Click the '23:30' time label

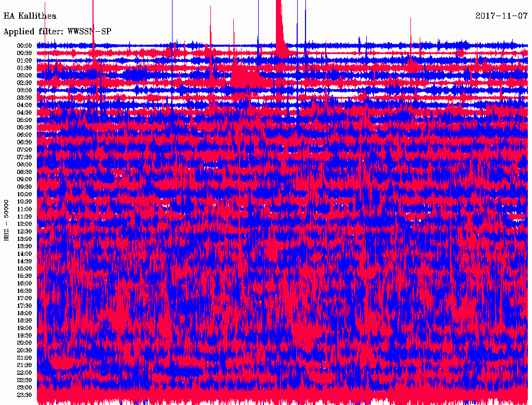point(24,395)
